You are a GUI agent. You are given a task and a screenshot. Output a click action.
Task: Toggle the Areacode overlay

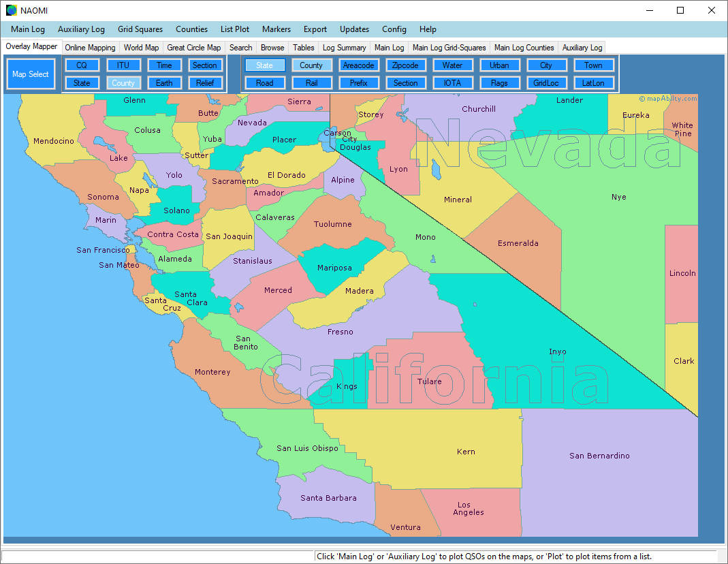coord(358,65)
